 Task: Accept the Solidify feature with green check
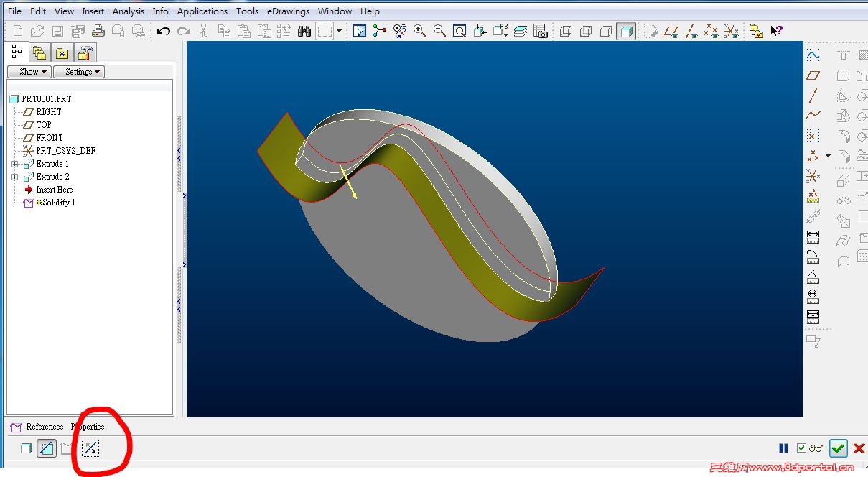[x=838, y=448]
